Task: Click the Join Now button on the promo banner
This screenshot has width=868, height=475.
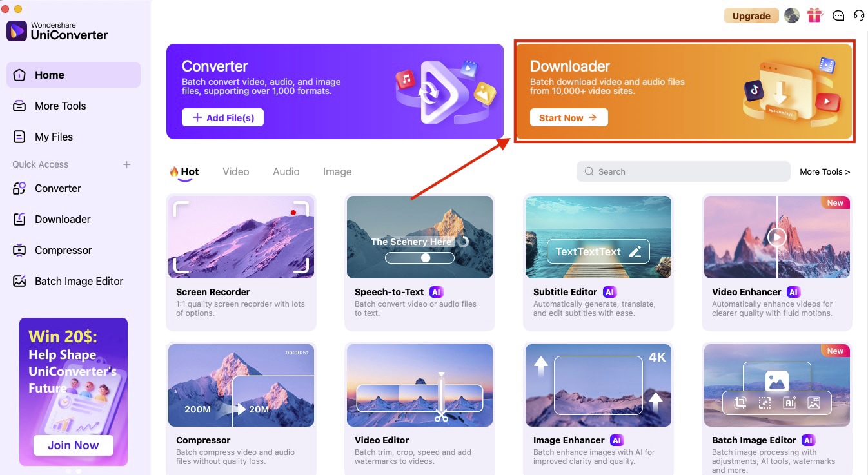Action: 74,445
